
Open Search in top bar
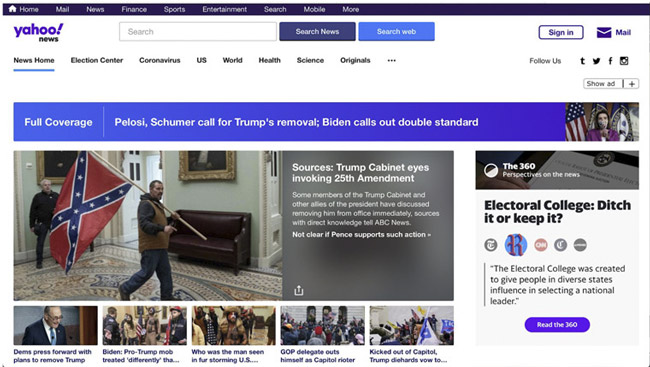point(275,9)
